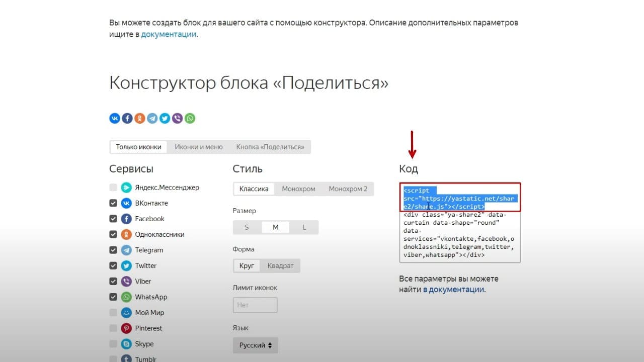Uncheck the Viber checkbox
The image size is (644, 362).
pos(113,281)
